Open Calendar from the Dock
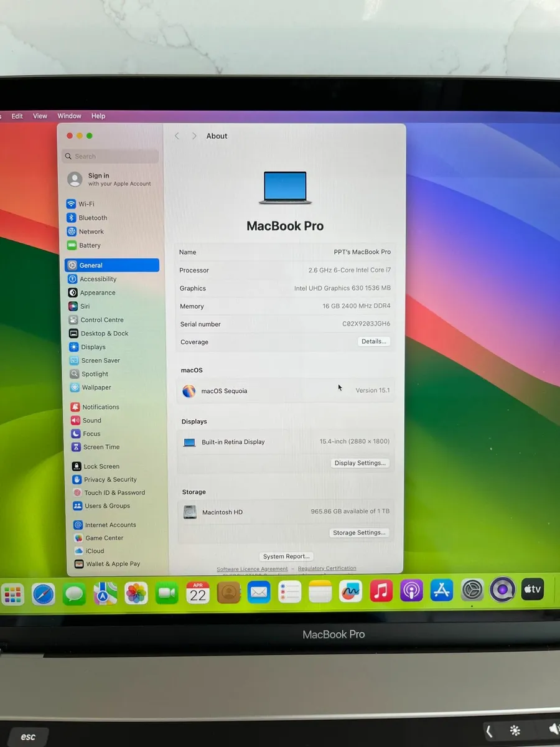560x747 pixels. 198,593
